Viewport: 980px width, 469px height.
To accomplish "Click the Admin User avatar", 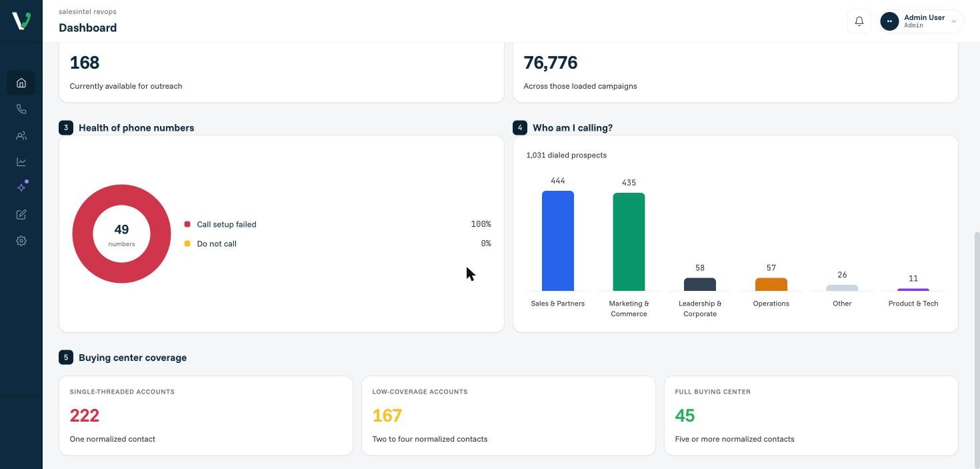I will click(889, 21).
